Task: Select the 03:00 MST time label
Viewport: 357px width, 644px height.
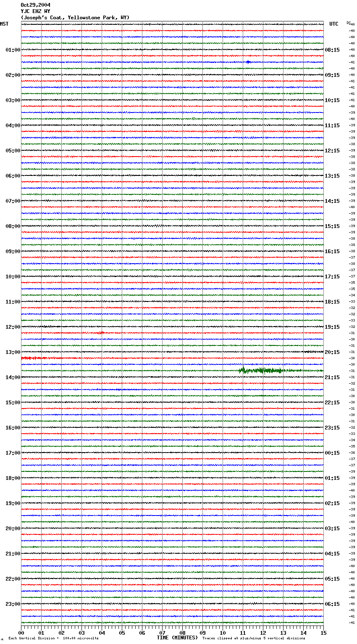Action: pos(13,100)
